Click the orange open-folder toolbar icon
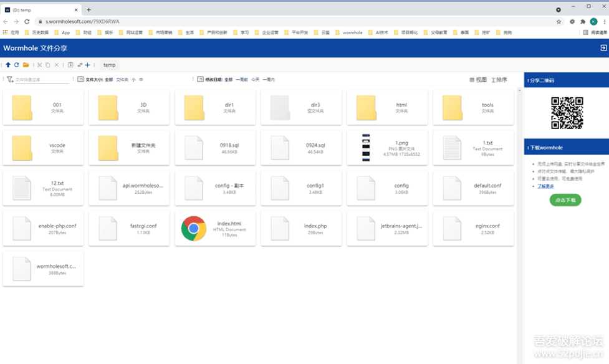This screenshot has height=364, width=609. tap(26, 65)
